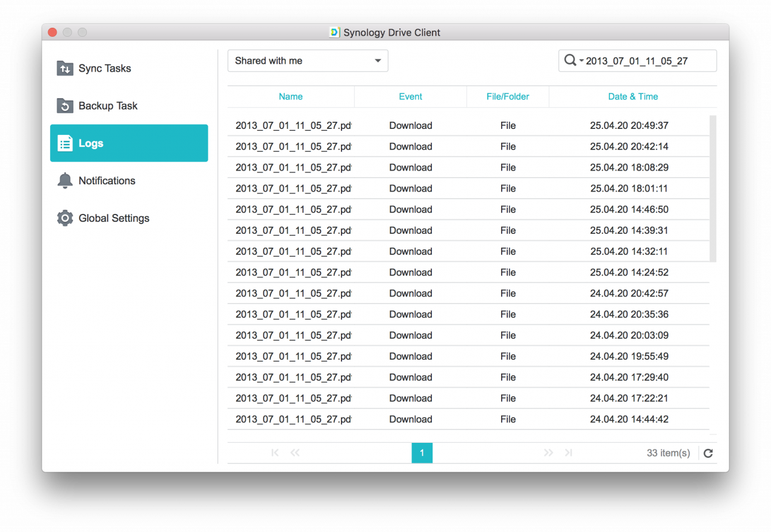Viewport: 771px width, 532px height.
Task: Open the 'Shared with me' dropdown
Action: (308, 61)
